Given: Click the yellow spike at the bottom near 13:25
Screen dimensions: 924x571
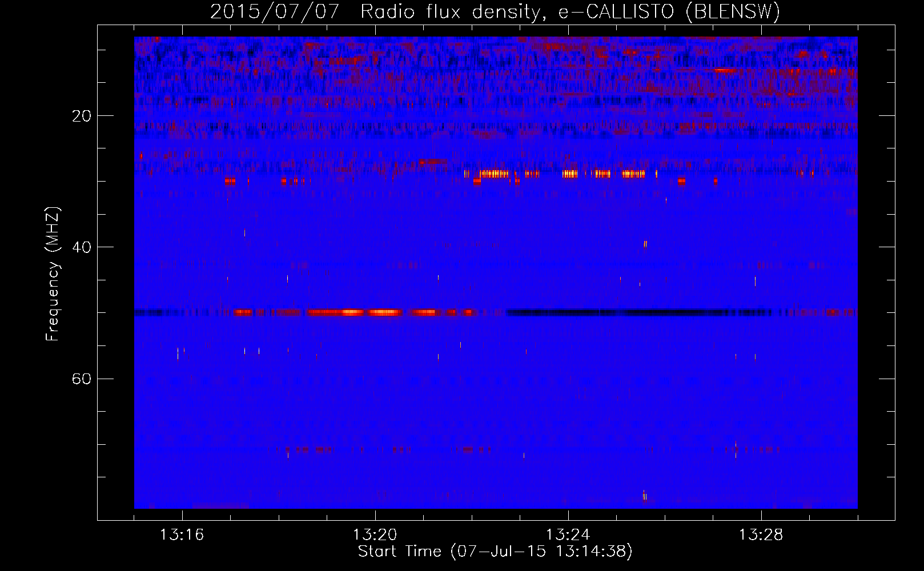Looking at the screenshot, I should point(644,496).
